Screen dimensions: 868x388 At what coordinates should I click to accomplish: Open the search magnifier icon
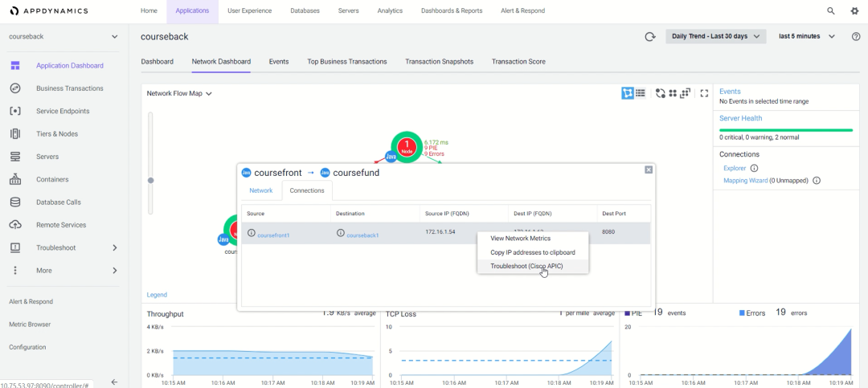point(831,11)
